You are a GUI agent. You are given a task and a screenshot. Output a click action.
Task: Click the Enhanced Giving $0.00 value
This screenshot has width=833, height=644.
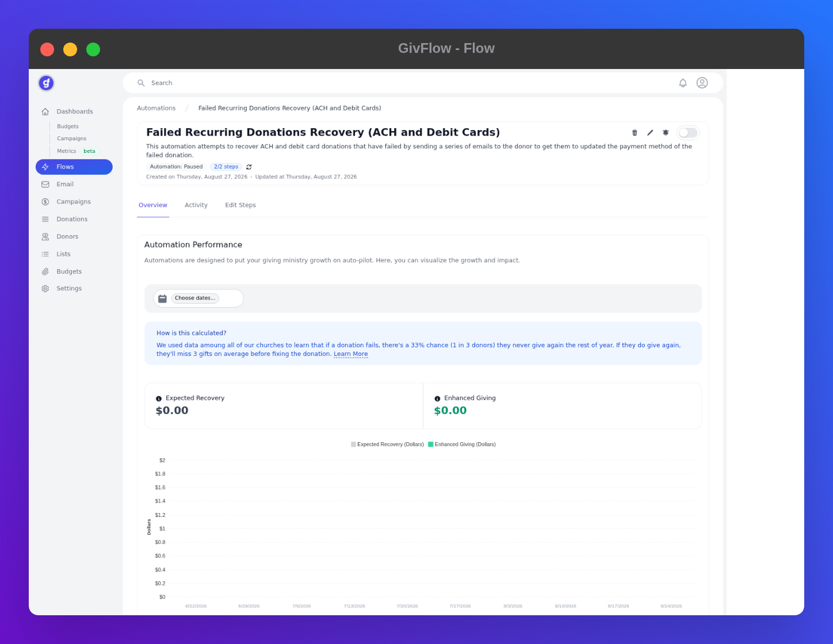point(450,411)
